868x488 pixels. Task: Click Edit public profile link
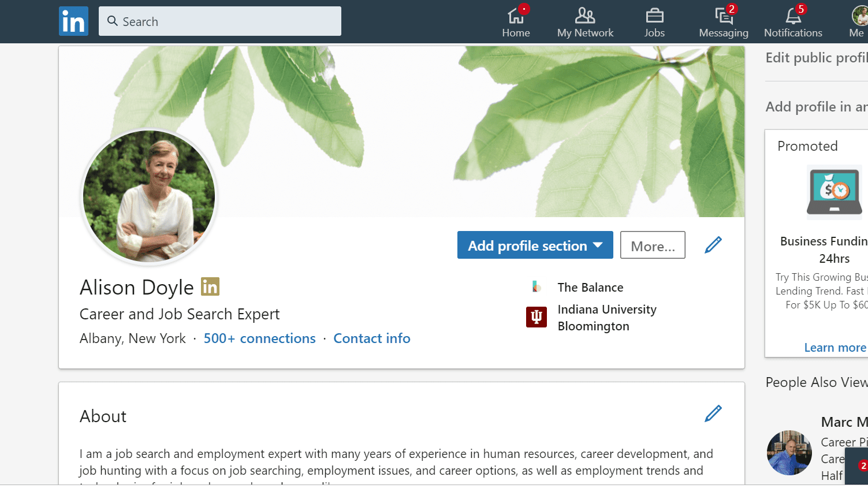[817, 58]
